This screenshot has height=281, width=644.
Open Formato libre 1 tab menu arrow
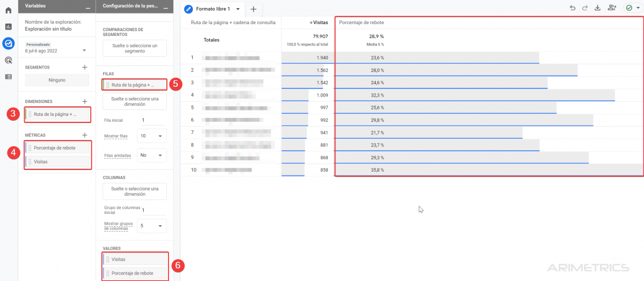pos(238,9)
